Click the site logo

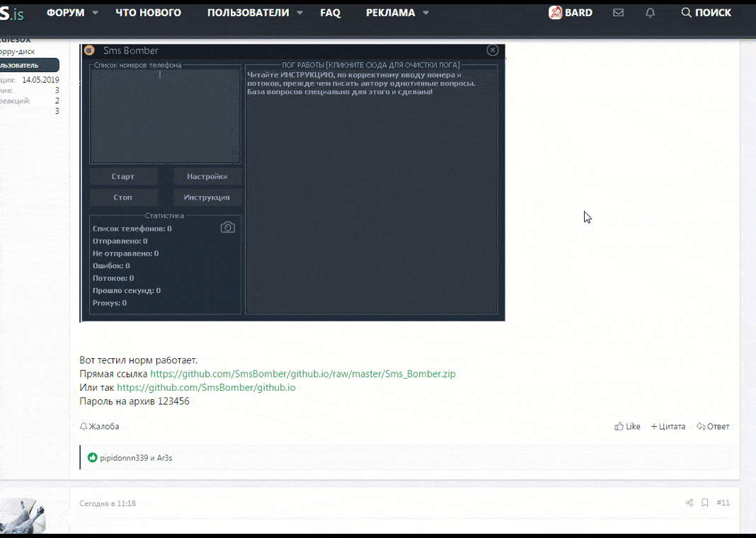(x=11, y=13)
